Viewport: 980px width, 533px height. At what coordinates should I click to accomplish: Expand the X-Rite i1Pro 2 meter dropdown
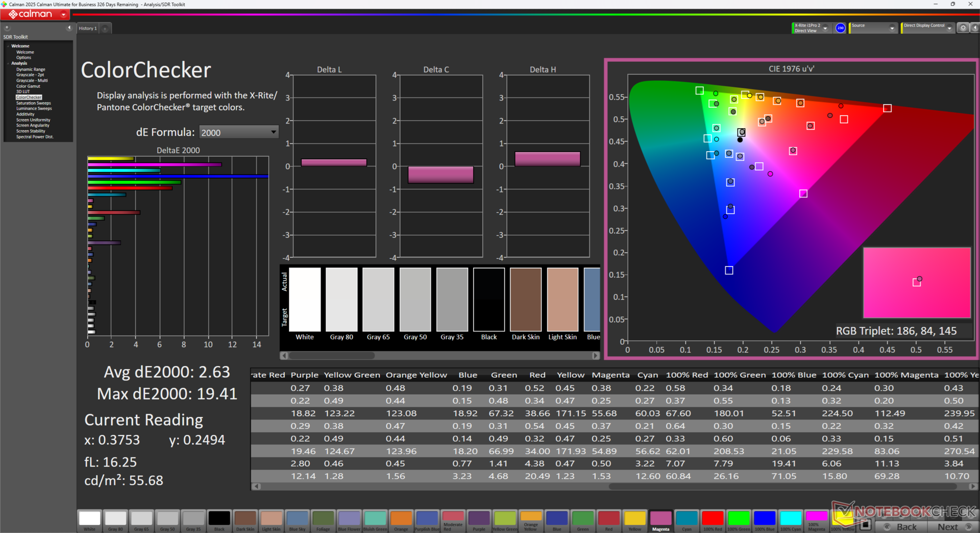click(x=825, y=28)
